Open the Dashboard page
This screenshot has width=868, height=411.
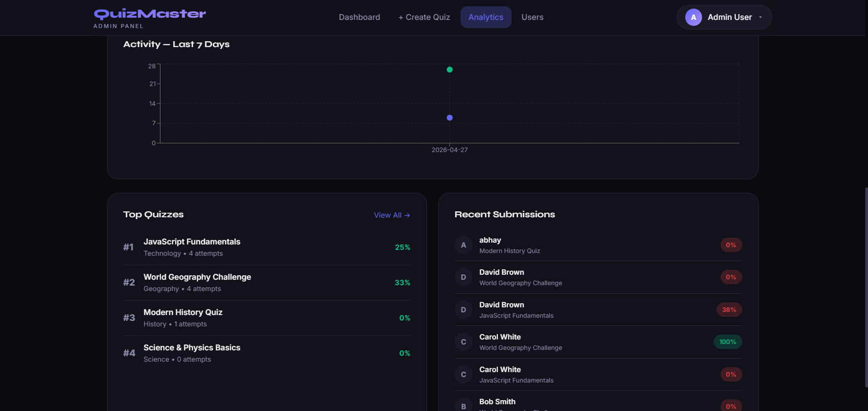[x=359, y=17]
